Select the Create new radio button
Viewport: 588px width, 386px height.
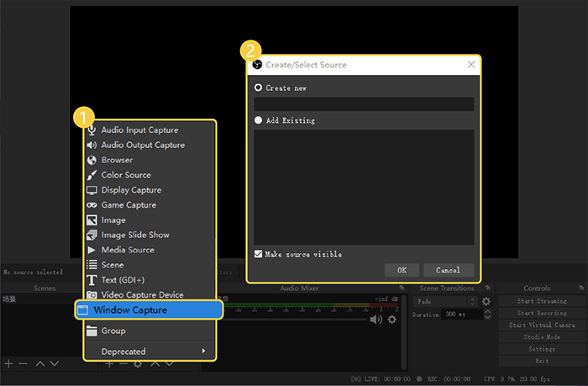(259, 87)
